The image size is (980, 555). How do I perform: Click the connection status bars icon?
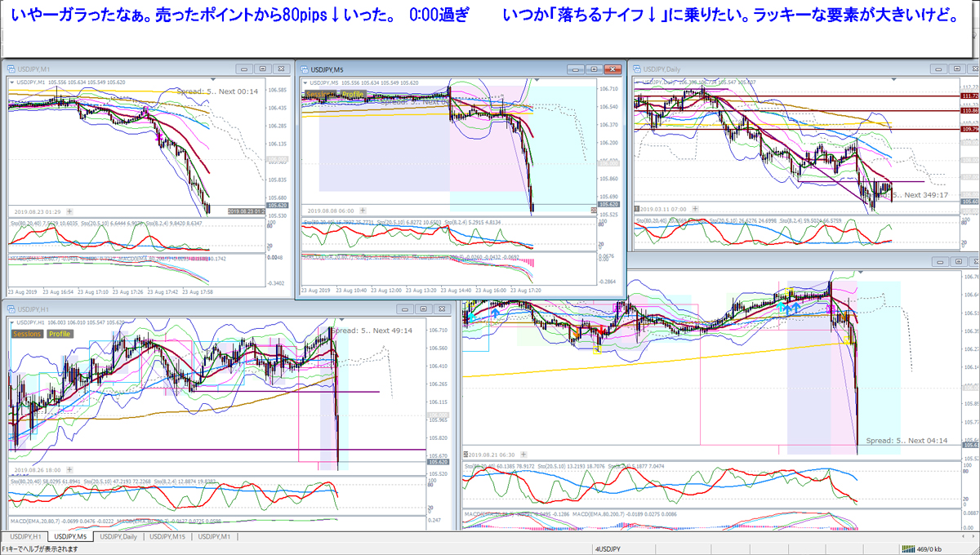point(907,548)
